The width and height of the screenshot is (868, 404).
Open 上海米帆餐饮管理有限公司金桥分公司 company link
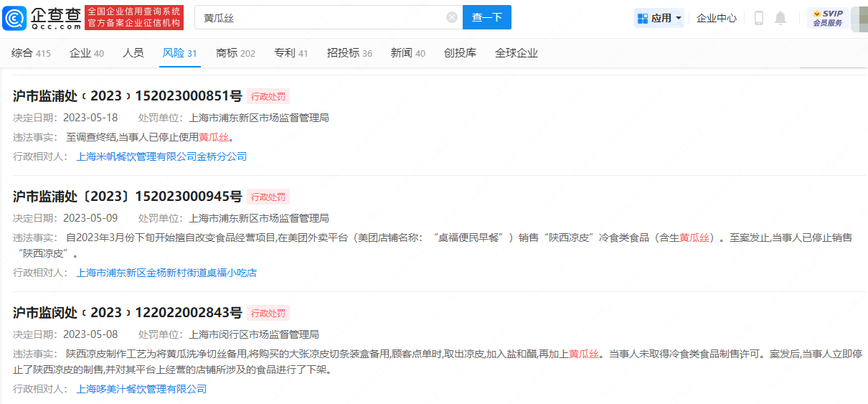coord(161,156)
